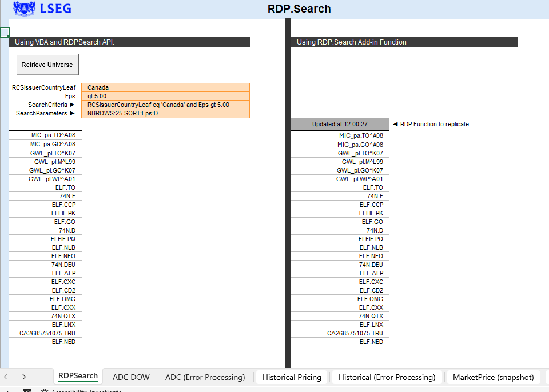
Task: Select ELF.LNX in the Add-in Function results
Action: [340, 325]
